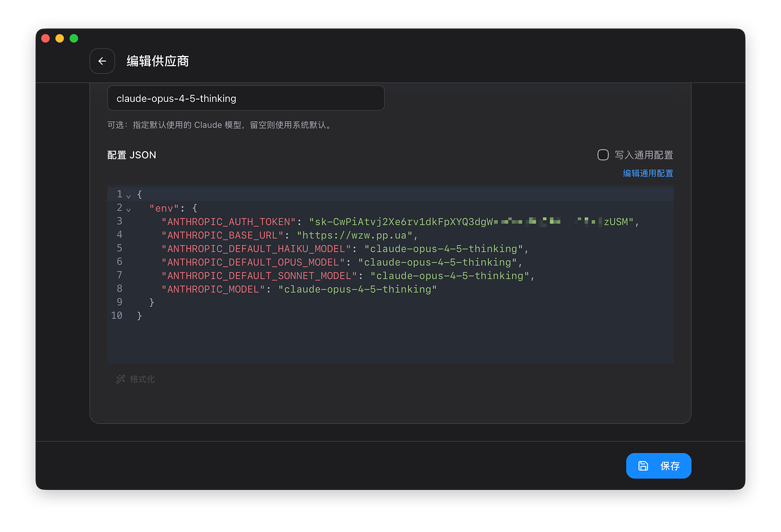Click the "ANTHROPIC_DEFAULT_SONNET_MODEL" key
This screenshot has width=781, height=532.
click(259, 276)
